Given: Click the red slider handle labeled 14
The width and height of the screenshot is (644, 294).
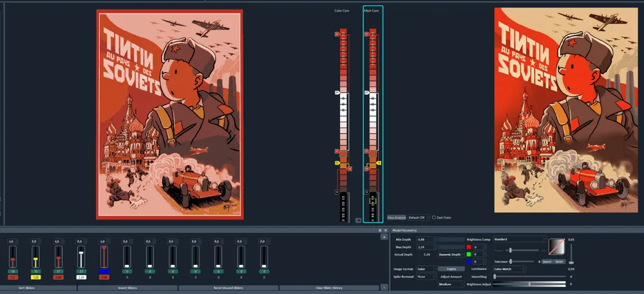Looking at the screenshot, I should point(13,260).
